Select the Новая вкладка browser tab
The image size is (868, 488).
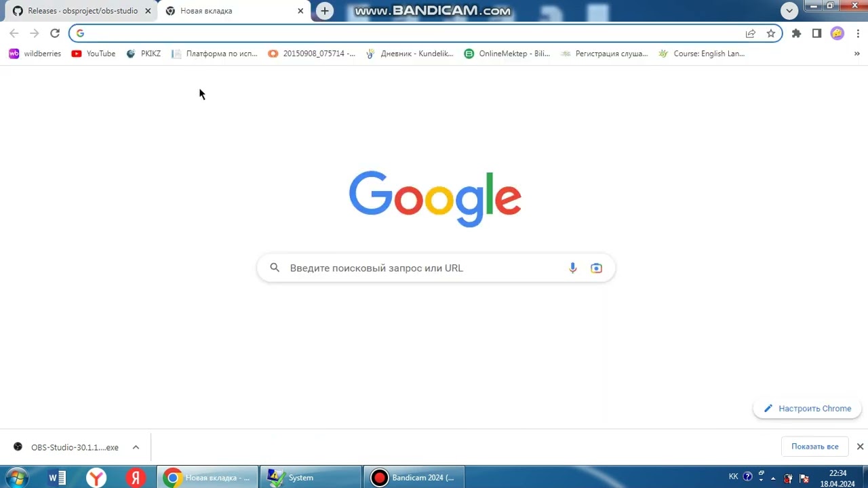[x=234, y=11]
